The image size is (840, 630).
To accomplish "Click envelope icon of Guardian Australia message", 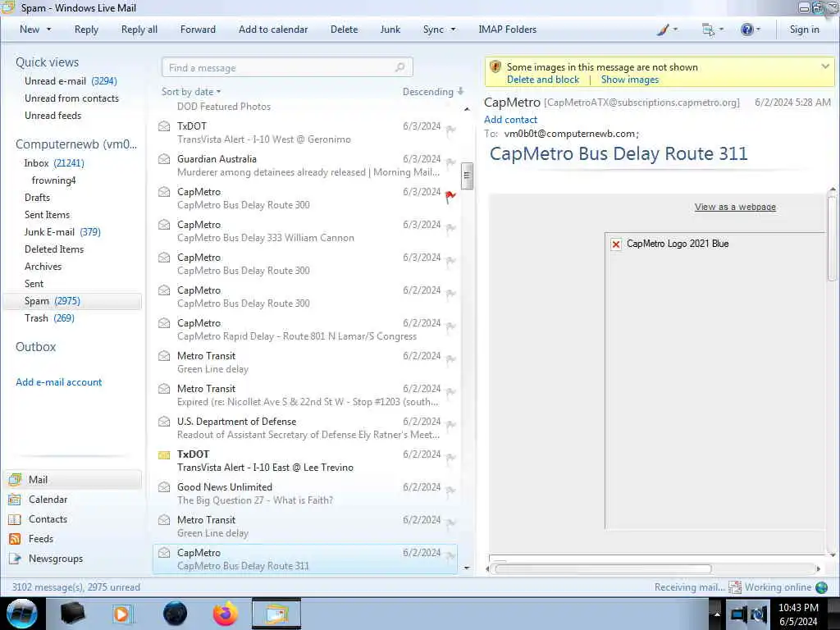I will click(164, 159).
